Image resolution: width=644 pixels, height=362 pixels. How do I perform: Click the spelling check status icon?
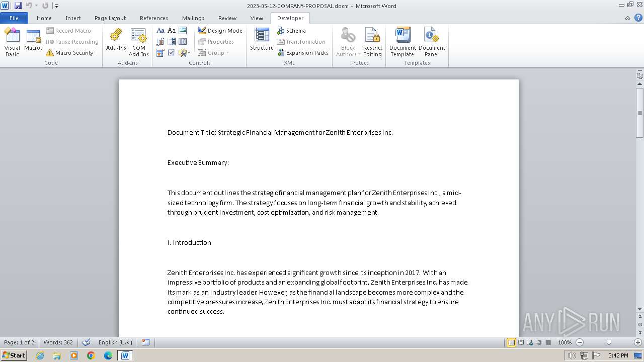click(86, 342)
